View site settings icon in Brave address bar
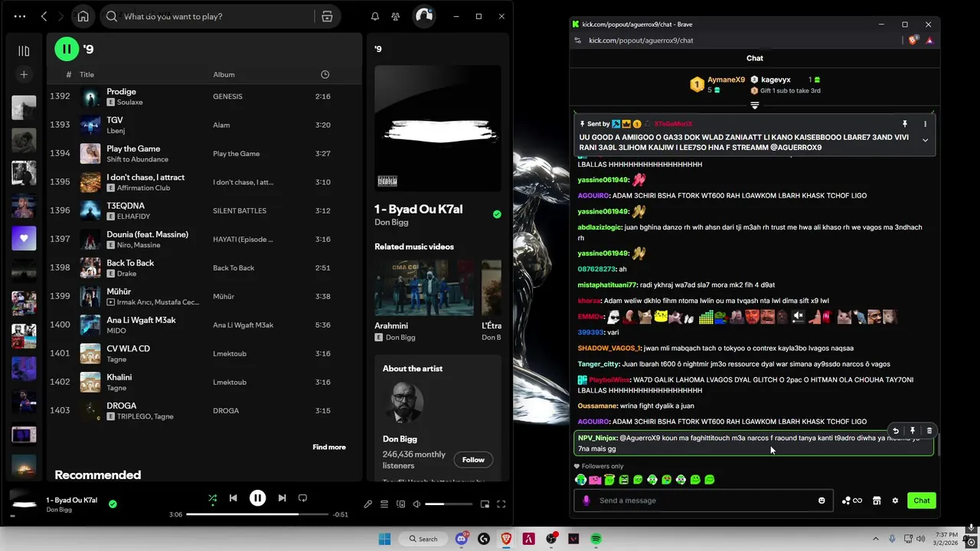The height and width of the screenshot is (551, 980). click(x=577, y=40)
